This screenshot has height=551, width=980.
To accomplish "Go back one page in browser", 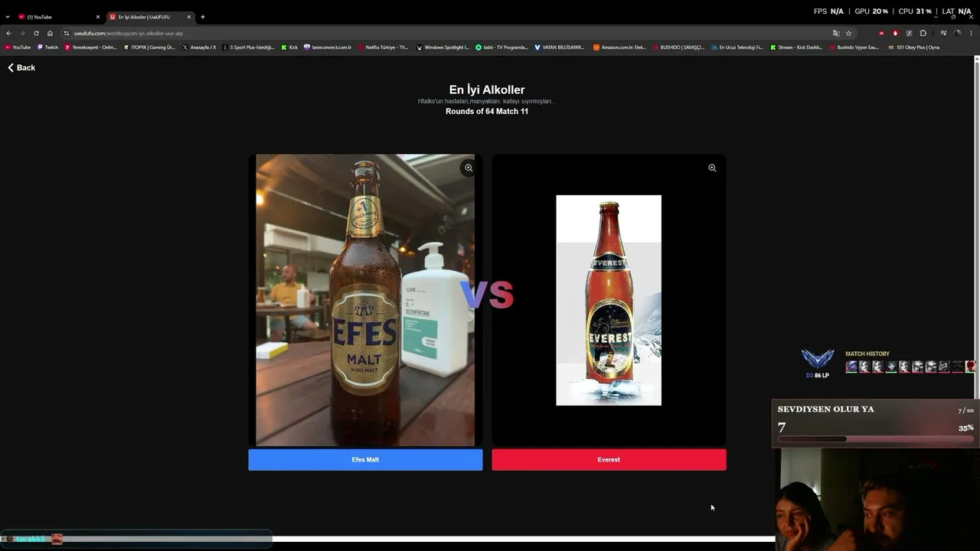I will [x=8, y=33].
